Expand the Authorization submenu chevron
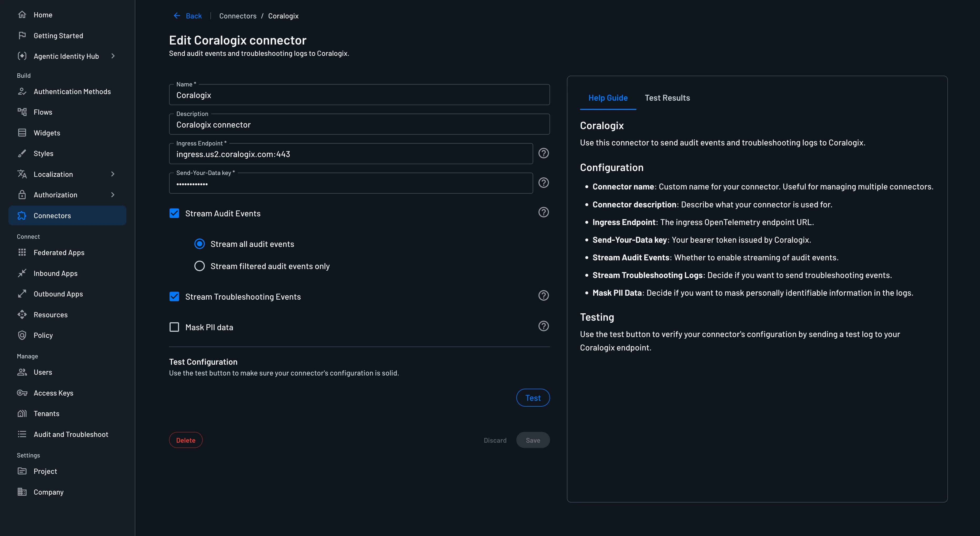Viewport: 980px width, 536px height. click(x=113, y=194)
